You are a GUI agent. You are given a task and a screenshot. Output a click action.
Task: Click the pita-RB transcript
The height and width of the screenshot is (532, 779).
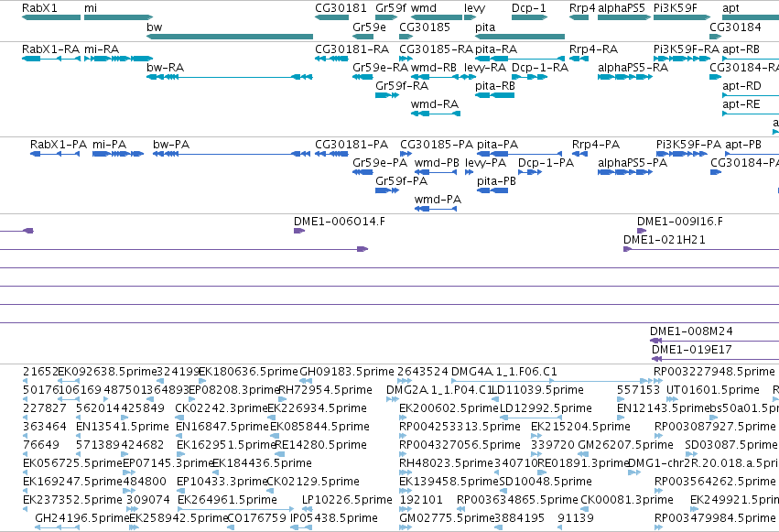(495, 95)
